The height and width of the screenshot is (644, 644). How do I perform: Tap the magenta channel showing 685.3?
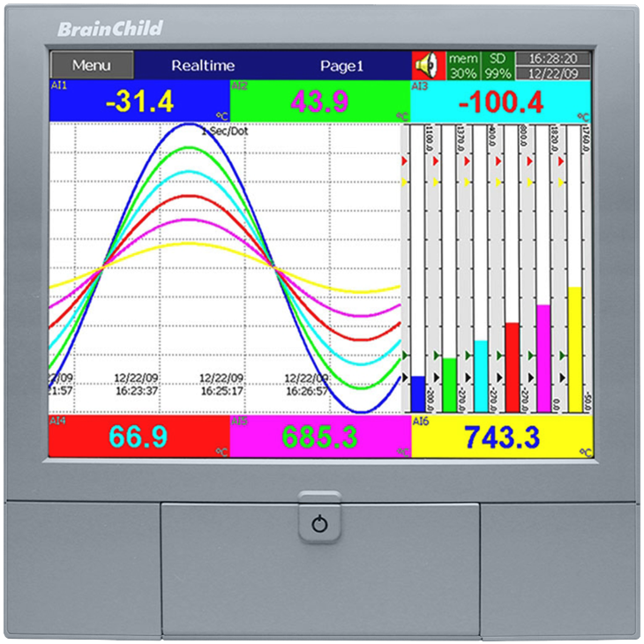319,437
